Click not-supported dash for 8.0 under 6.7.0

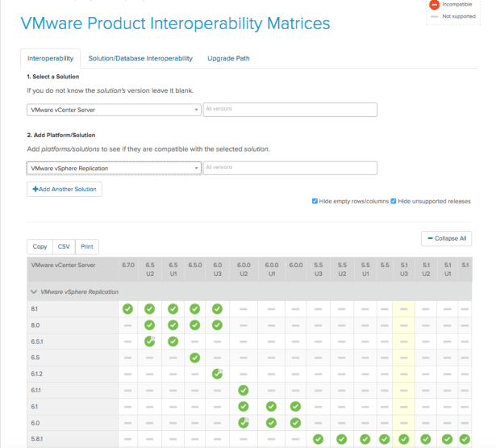coord(127,325)
